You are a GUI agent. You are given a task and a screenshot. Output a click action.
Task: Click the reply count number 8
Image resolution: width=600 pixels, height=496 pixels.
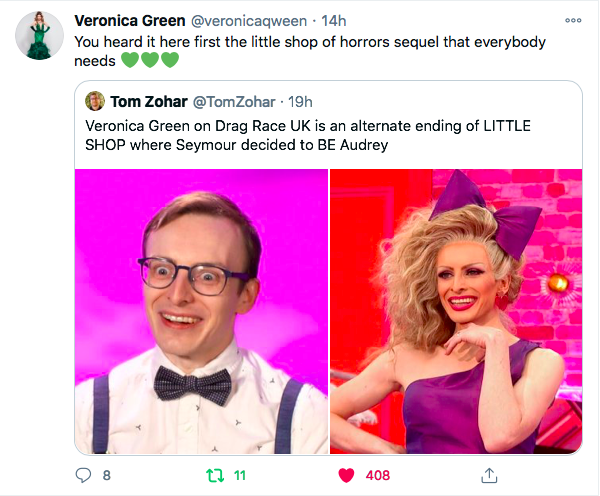point(107,476)
